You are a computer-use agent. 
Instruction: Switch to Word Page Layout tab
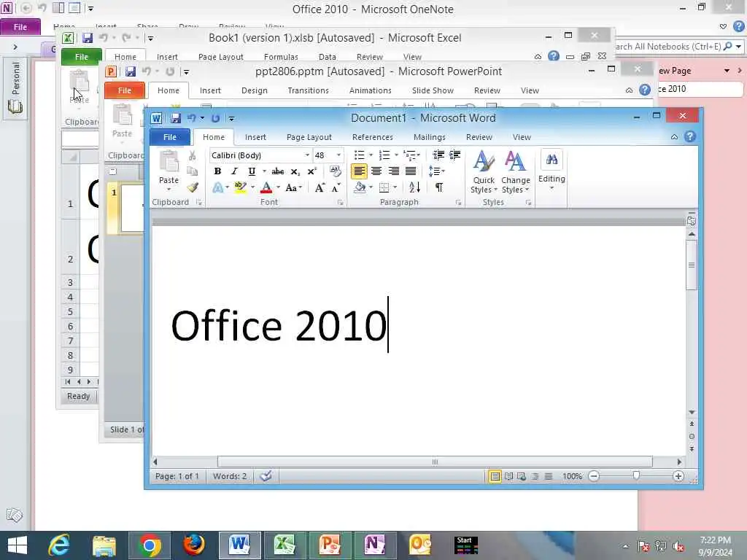(x=309, y=137)
